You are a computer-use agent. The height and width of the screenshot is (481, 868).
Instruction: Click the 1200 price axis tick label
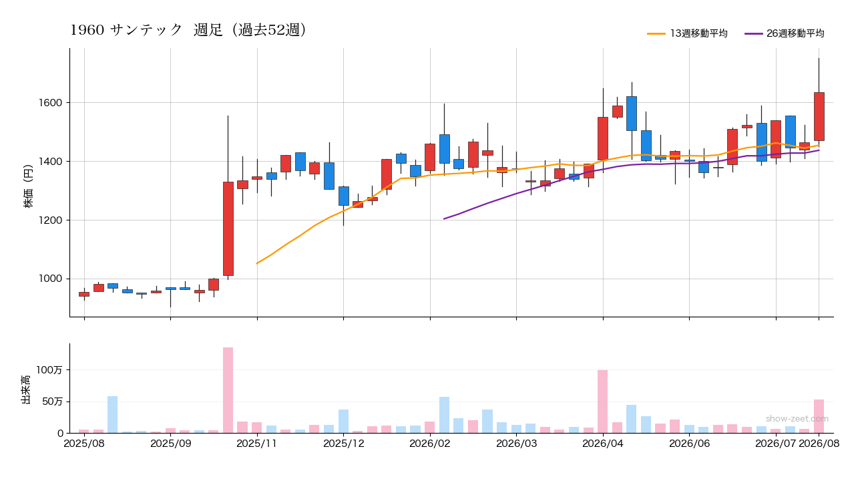pyautogui.click(x=51, y=220)
